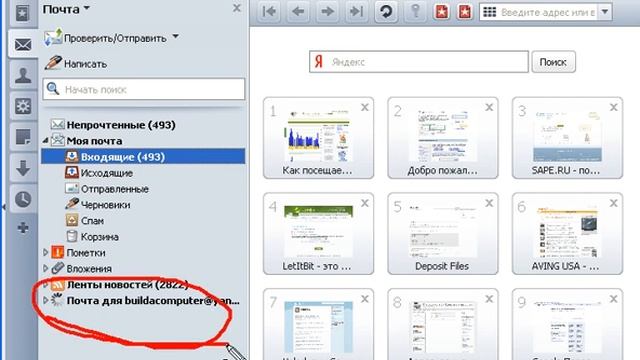Click the Speed Dial grid icon in address bar
The width and height of the screenshot is (640, 360).
(x=489, y=12)
